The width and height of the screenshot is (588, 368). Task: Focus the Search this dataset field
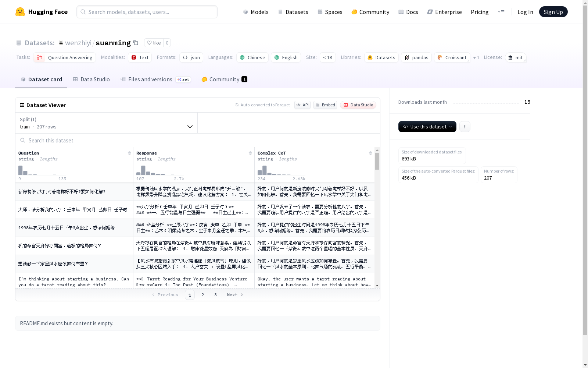(198, 141)
